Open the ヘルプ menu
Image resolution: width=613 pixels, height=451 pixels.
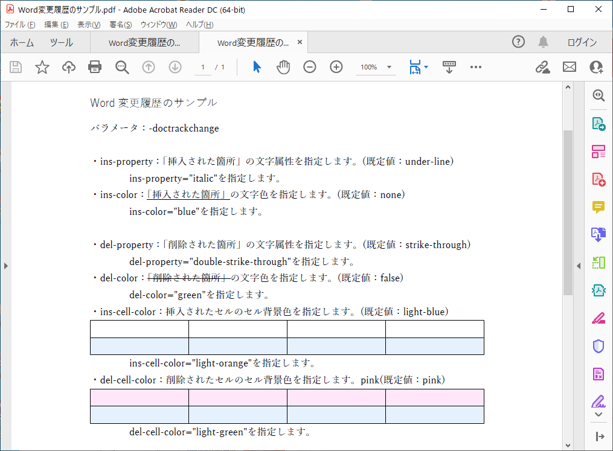pos(199,25)
